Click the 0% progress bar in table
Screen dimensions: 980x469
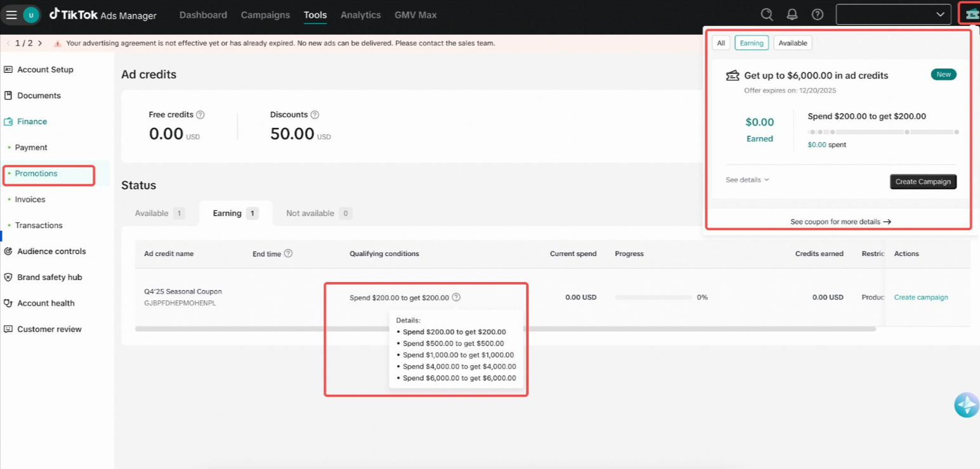coord(653,297)
